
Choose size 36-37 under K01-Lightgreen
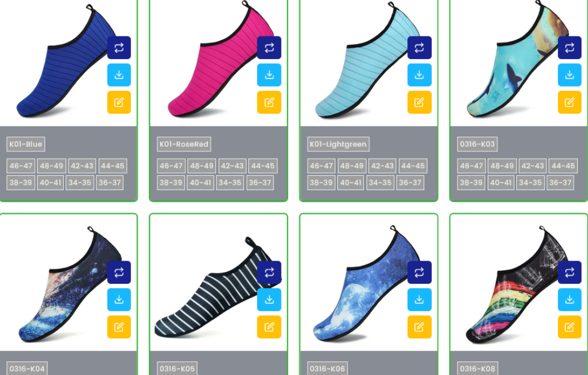click(410, 183)
